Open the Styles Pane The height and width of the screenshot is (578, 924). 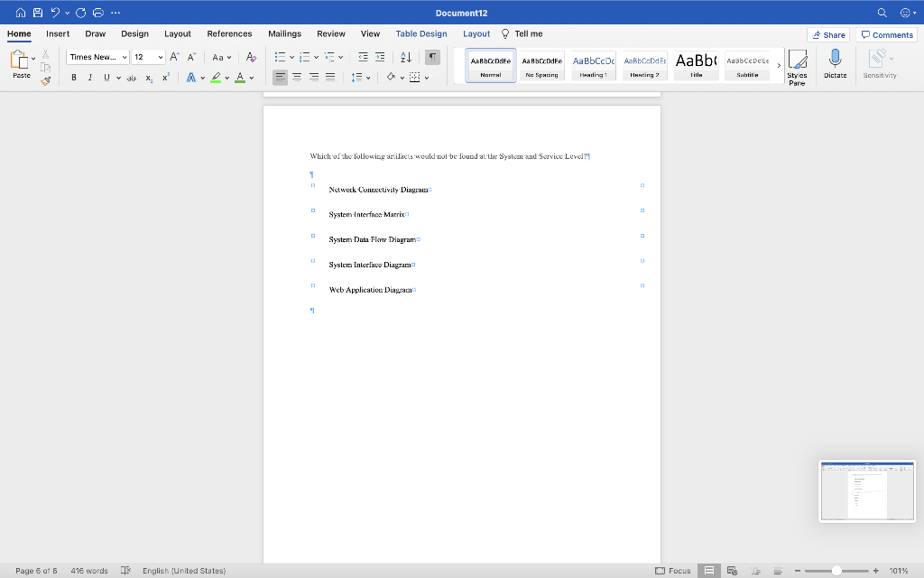point(797,65)
